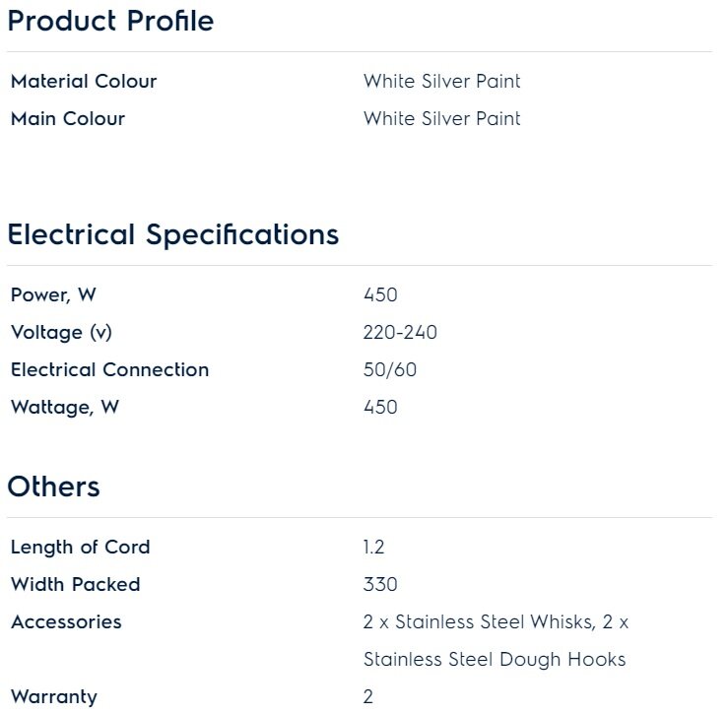728x714 pixels.
Task: Click the Others section heading
Action: click(x=53, y=487)
